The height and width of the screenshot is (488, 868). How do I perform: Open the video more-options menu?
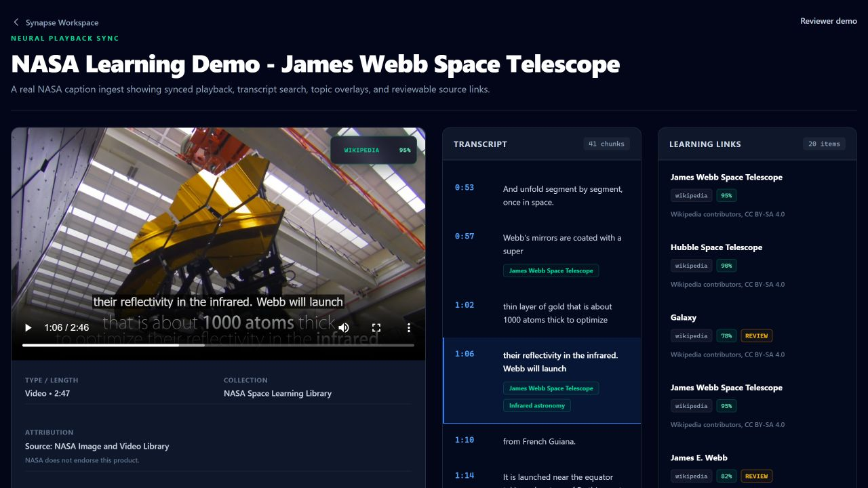409,327
